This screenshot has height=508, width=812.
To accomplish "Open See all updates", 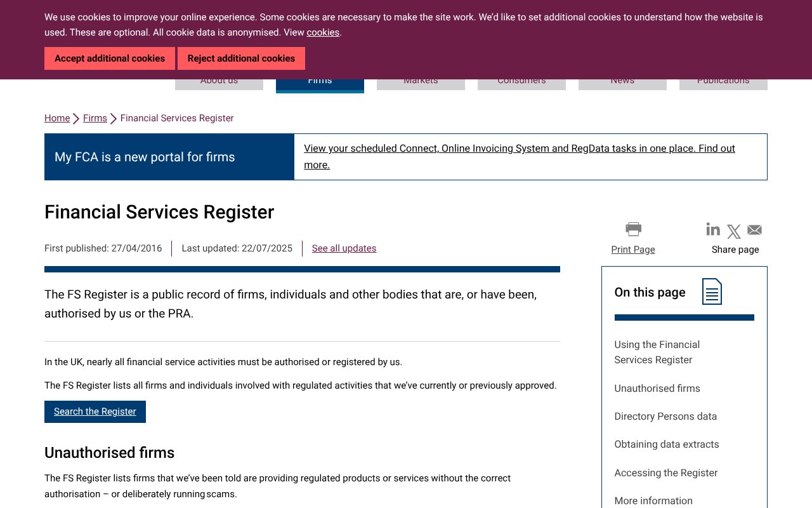I will [344, 248].
